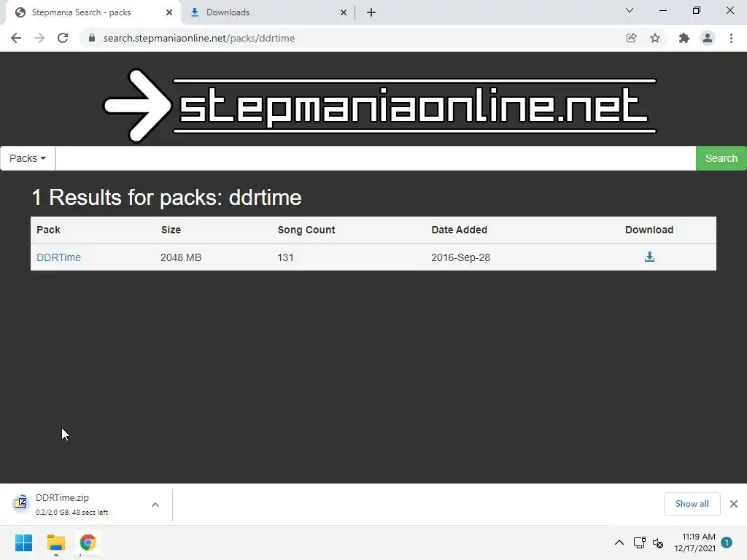Click the URL in address bar
This screenshot has height=560, width=747.
click(x=199, y=38)
